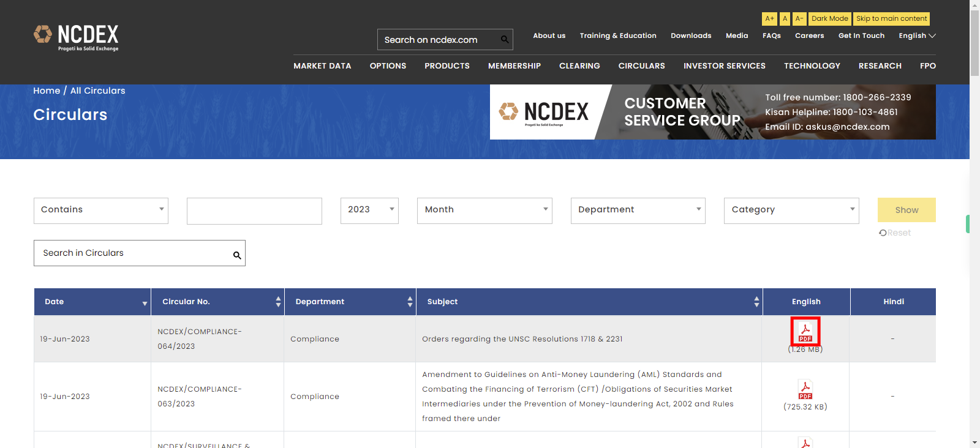Open the OPTIONS menu

(388, 65)
